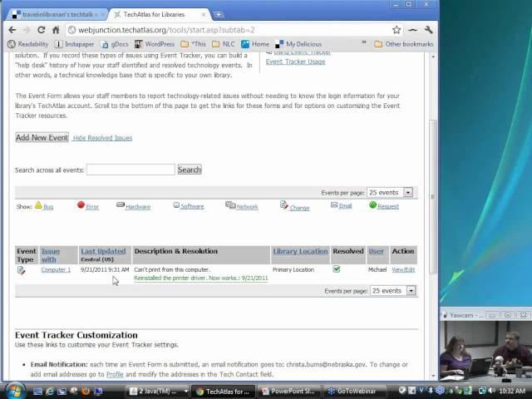The image size is (532, 399).
Task: Sort by the User column header
Action: coord(376,251)
